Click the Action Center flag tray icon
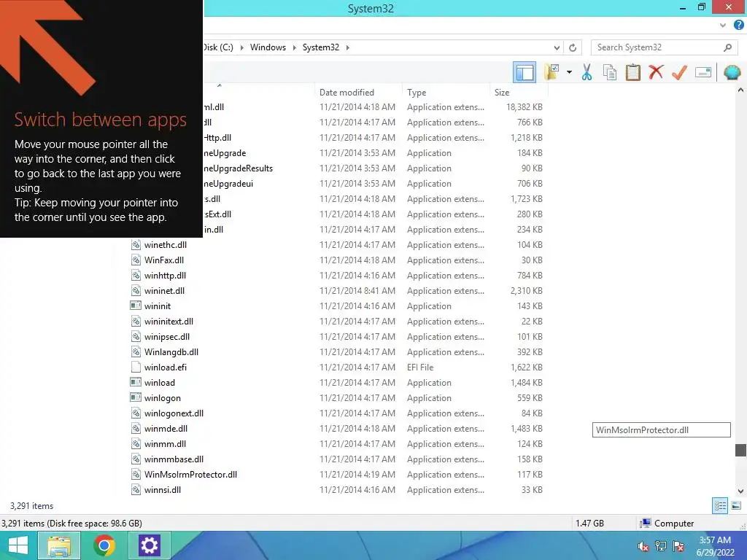Image resolution: width=747 pixels, height=560 pixels. [x=678, y=547]
